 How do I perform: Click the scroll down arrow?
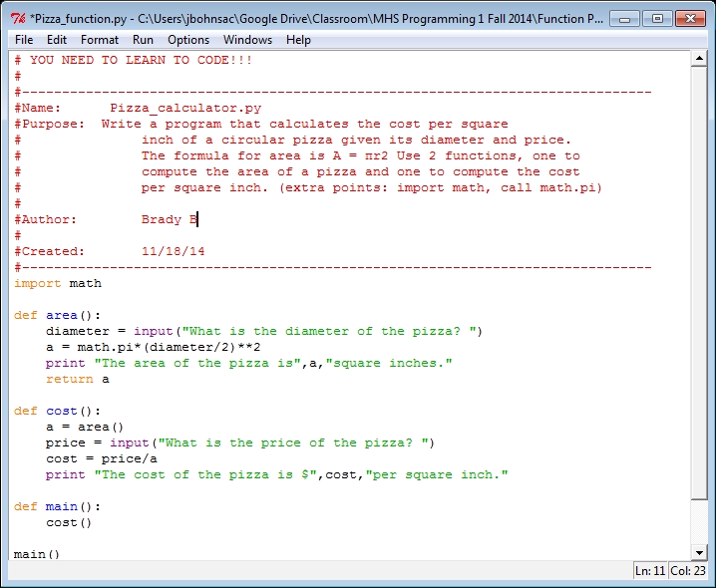(699, 553)
